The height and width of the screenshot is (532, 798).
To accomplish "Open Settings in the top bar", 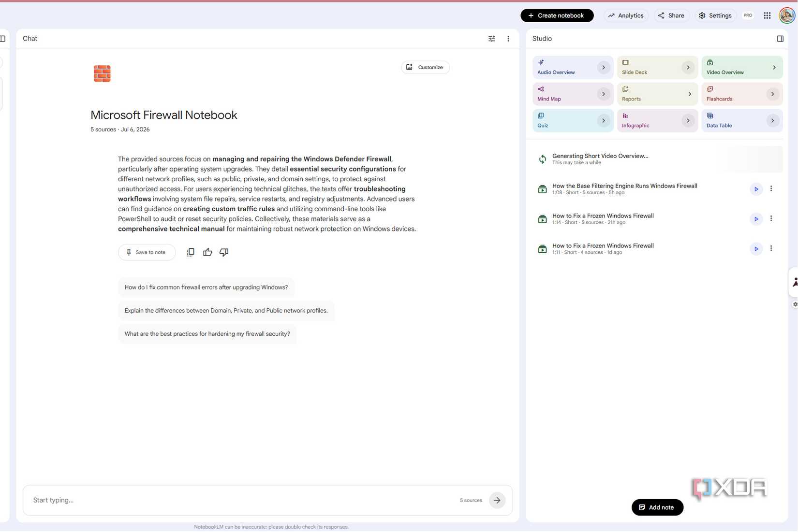I will (715, 15).
